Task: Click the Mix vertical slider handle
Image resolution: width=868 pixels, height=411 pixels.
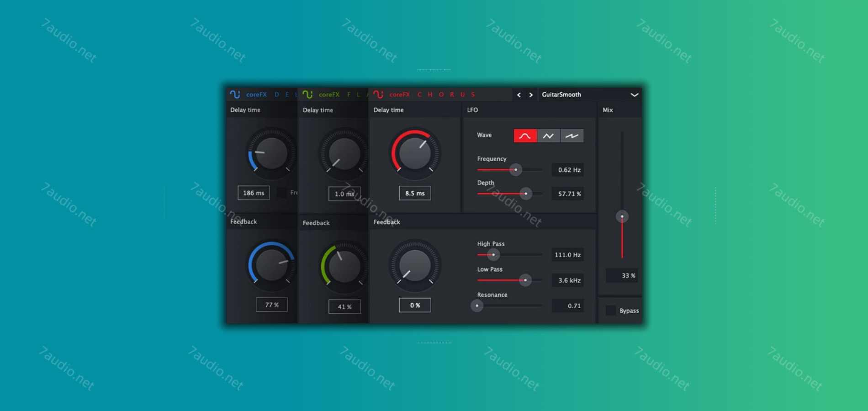Action: tap(622, 216)
